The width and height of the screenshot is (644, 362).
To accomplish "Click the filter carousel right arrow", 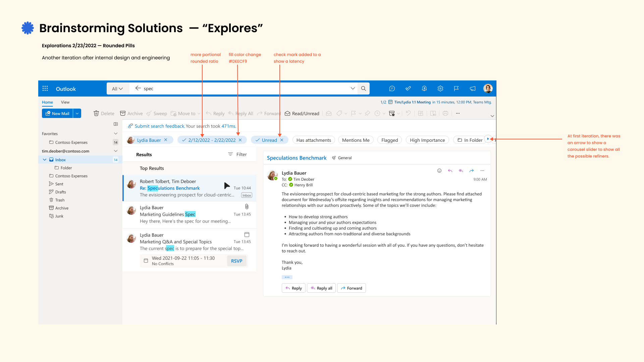I will click(x=488, y=139).
